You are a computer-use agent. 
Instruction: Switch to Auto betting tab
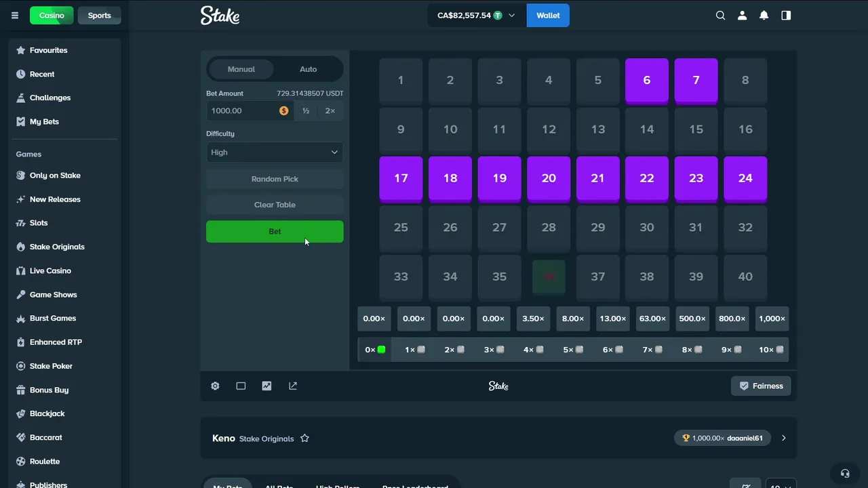tap(308, 69)
